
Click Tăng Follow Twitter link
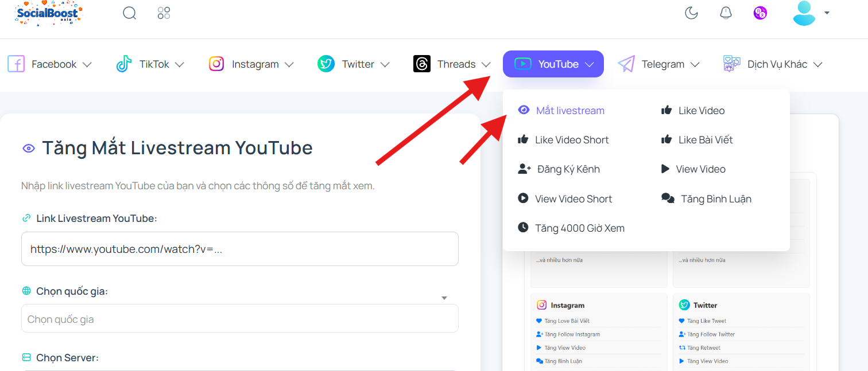(711, 334)
